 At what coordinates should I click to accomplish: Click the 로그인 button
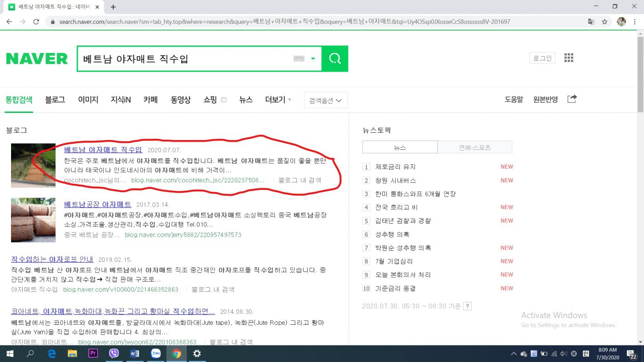[542, 58]
